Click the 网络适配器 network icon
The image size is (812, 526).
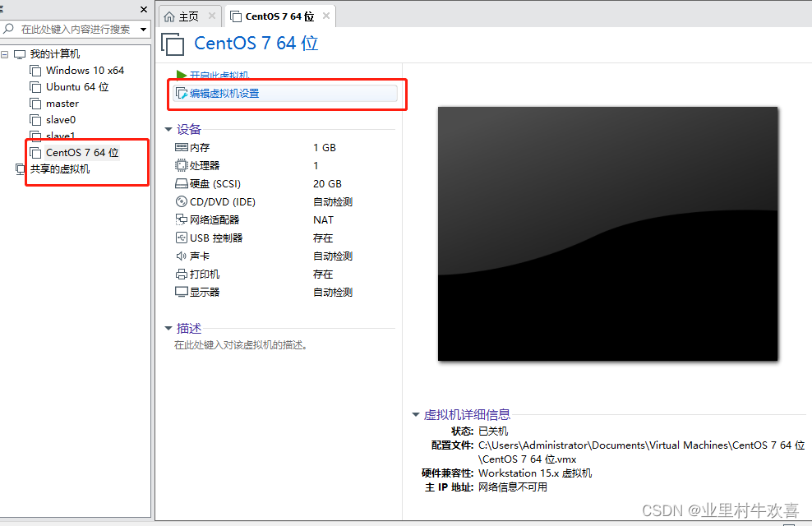coord(182,220)
